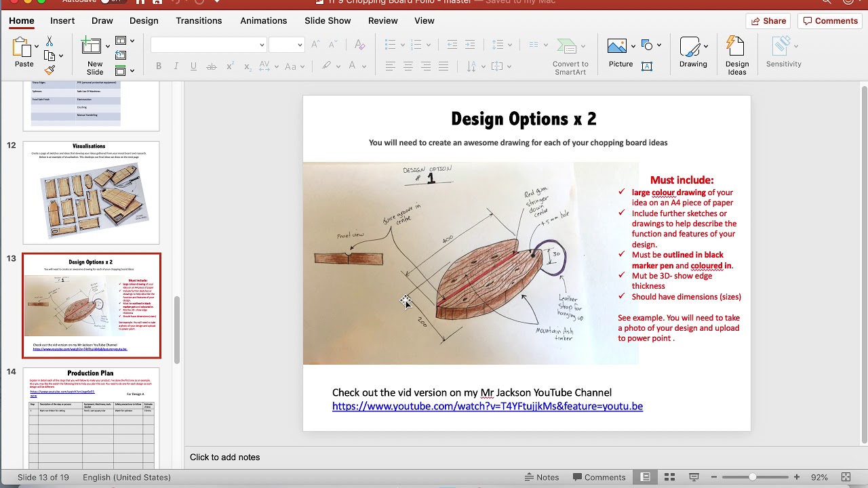
Task: Zoom in with the plus button
Action: [797, 477]
